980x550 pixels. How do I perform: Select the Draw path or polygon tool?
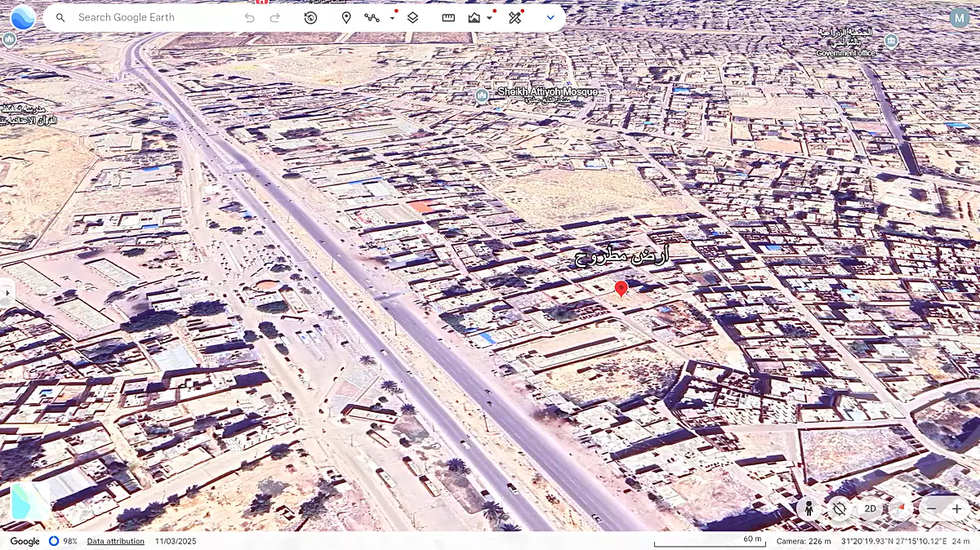point(372,17)
